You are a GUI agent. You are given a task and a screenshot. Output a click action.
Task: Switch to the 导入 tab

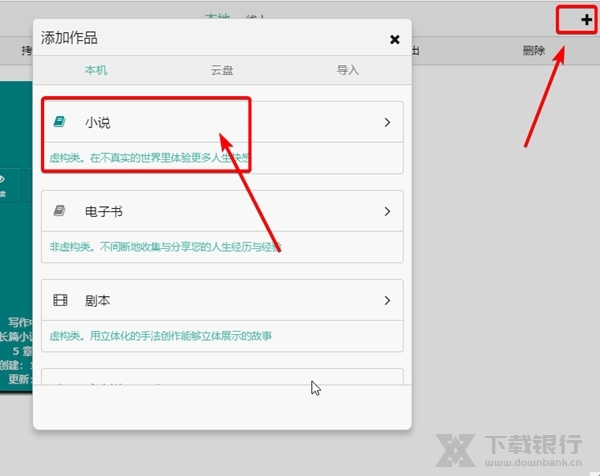point(347,70)
